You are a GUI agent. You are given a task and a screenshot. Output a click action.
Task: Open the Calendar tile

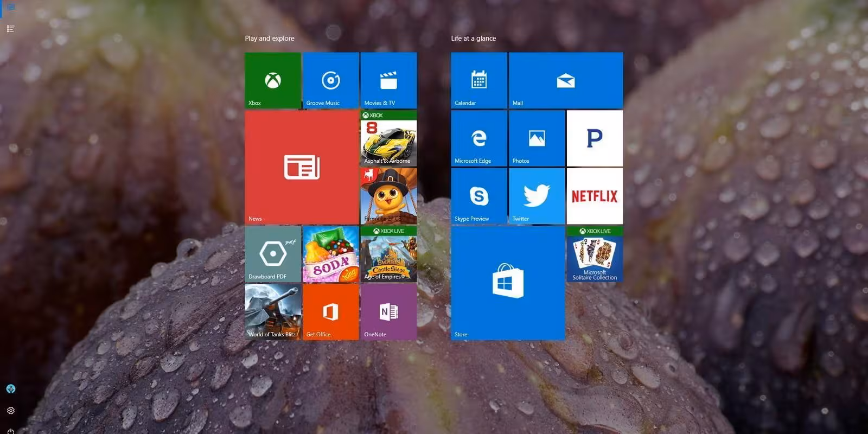[479, 80]
